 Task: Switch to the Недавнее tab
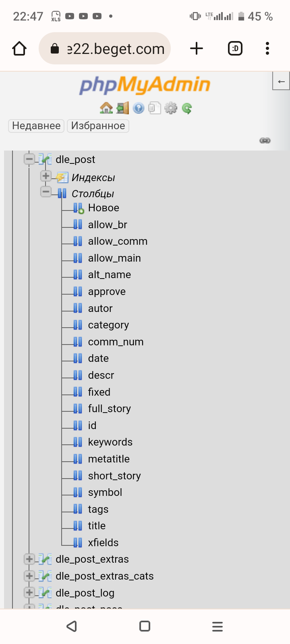tap(36, 126)
